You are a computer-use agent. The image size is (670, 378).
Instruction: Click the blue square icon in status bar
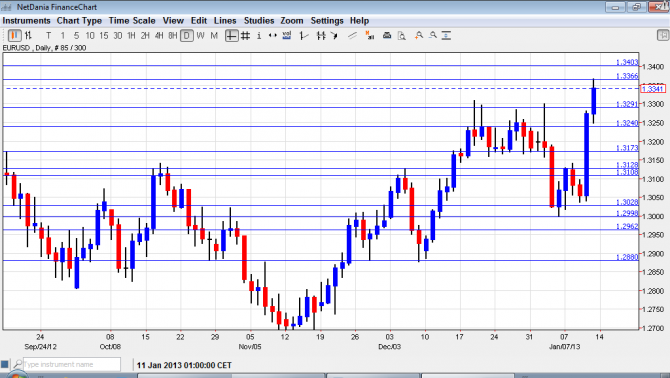tap(5, 364)
